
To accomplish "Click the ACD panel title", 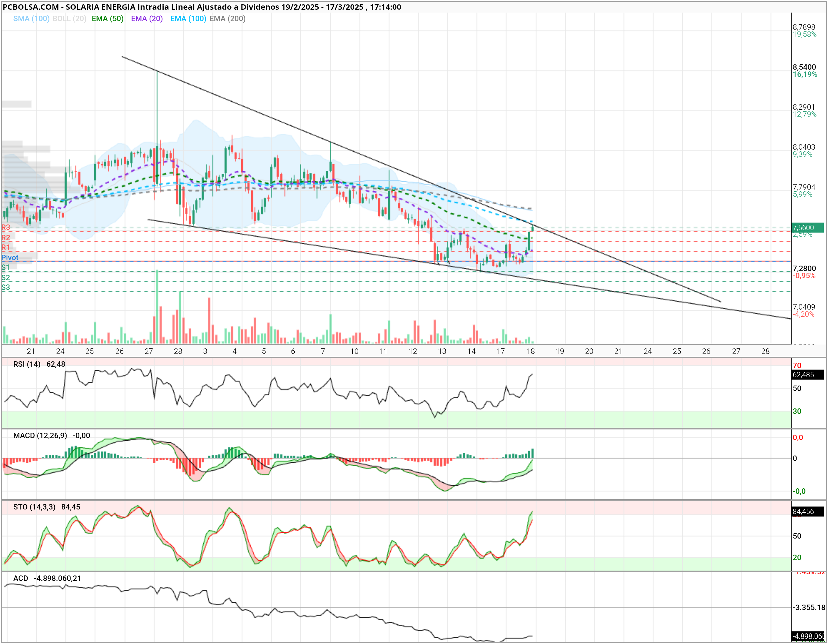I will 21,578.
